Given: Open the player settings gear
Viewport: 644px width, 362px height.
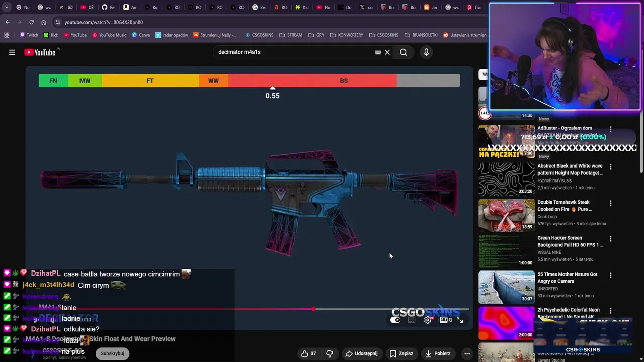Looking at the screenshot, I should pyautogui.click(x=428, y=320).
